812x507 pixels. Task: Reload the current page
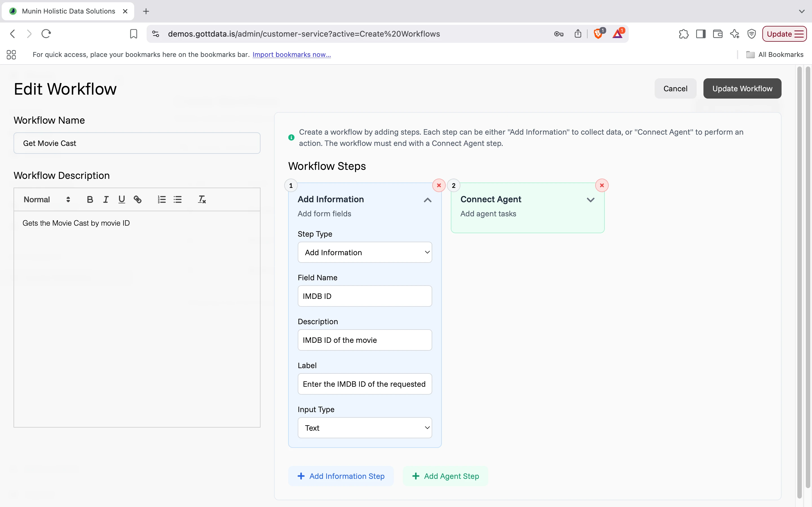pos(46,34)
